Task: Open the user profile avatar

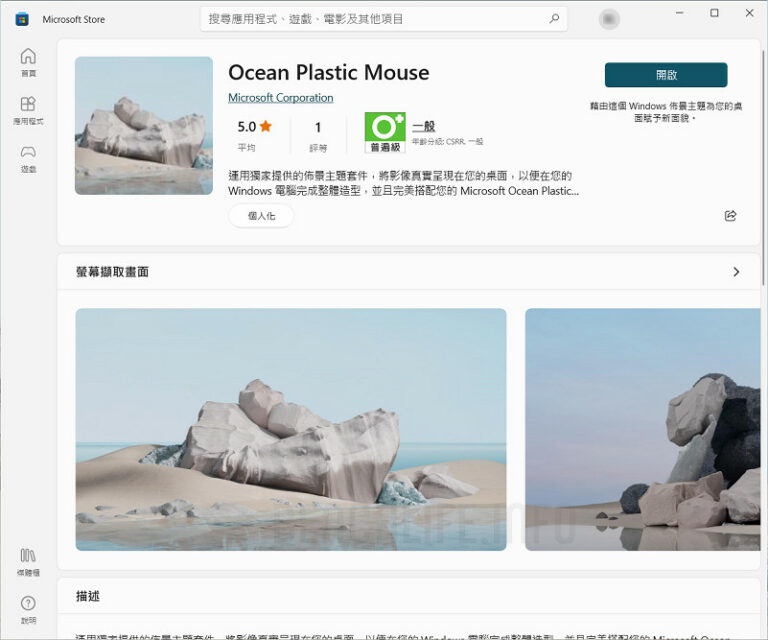Action: click(x=609, y=19)
